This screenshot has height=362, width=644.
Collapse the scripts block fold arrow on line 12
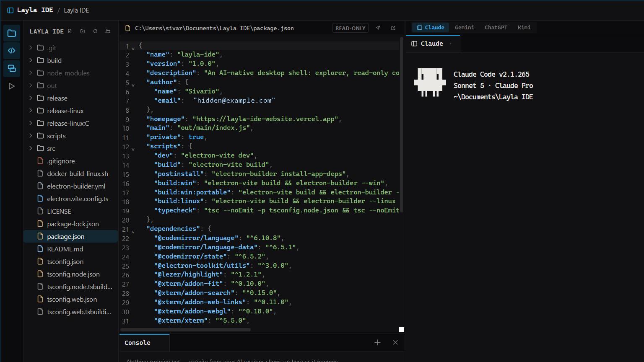[x=133, y=149]
